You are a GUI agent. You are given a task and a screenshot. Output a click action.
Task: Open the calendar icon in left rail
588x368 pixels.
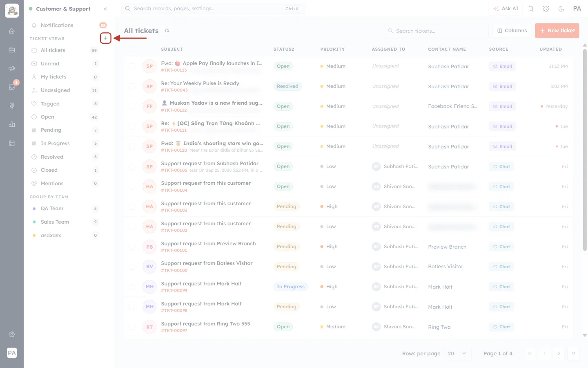click(12, 143)
